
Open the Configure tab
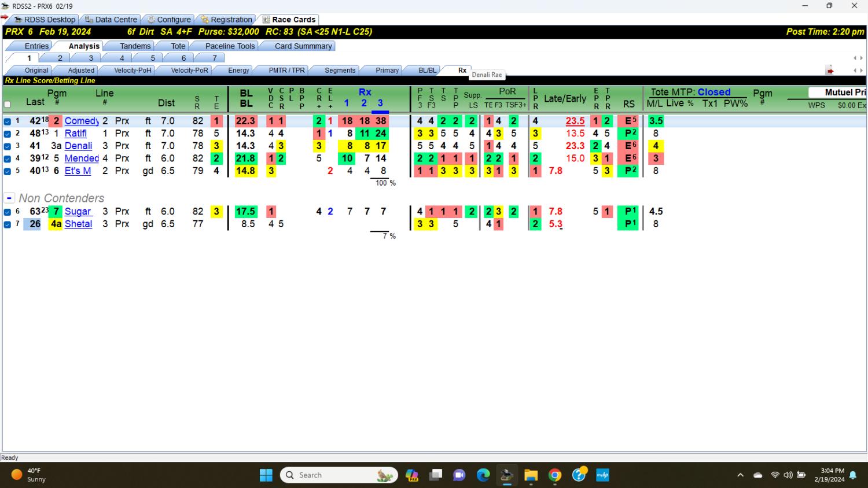coord(169,19)
